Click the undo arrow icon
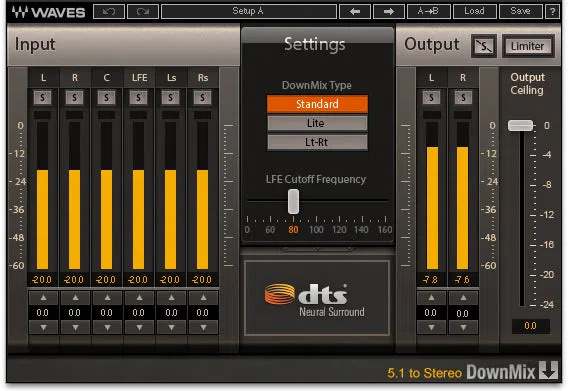 point(109,12)
